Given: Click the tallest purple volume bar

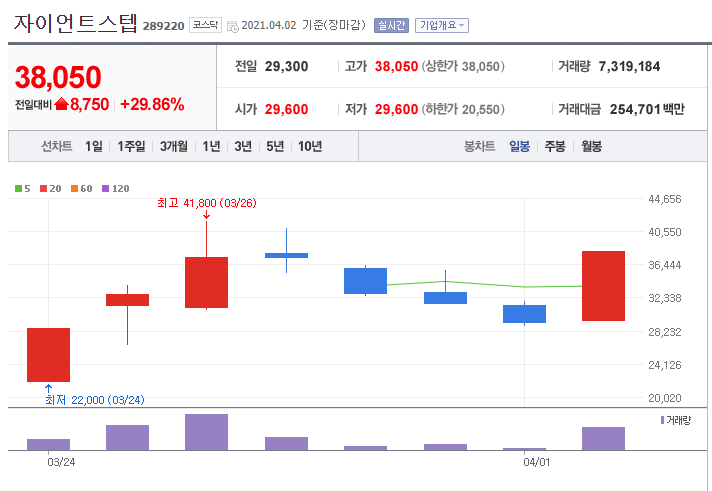Looking at the screenshot, I should [207, 432].
